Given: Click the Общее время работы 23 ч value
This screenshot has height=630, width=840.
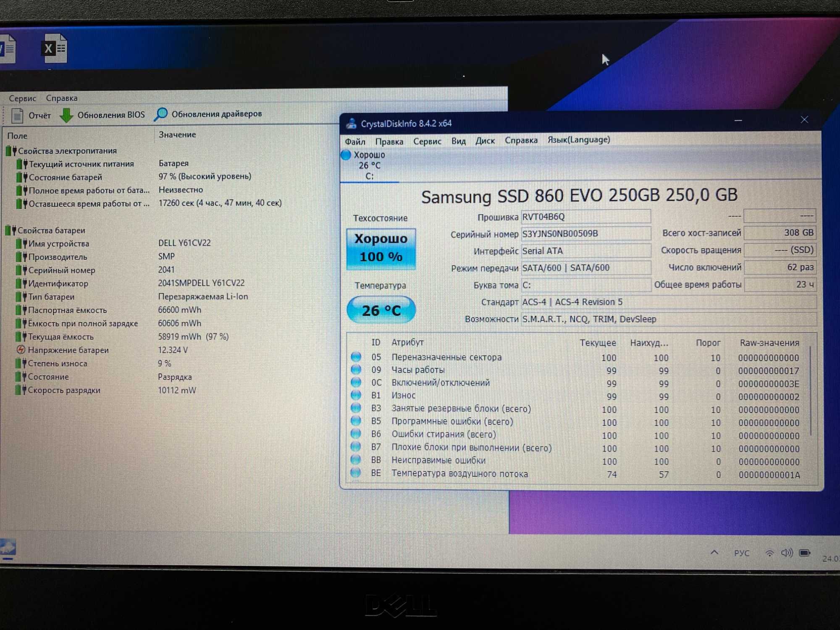Looking at the screenshot, I should click(780, 284).
